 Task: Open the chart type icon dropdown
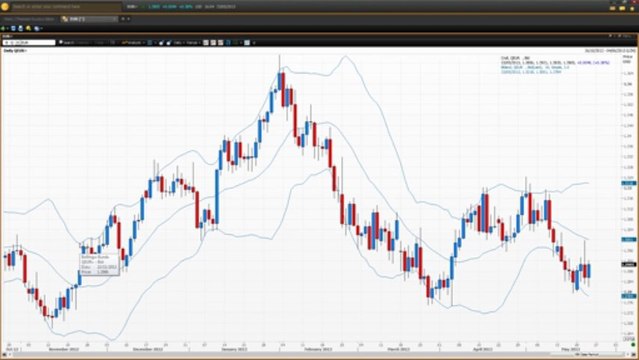pos(151,42)
